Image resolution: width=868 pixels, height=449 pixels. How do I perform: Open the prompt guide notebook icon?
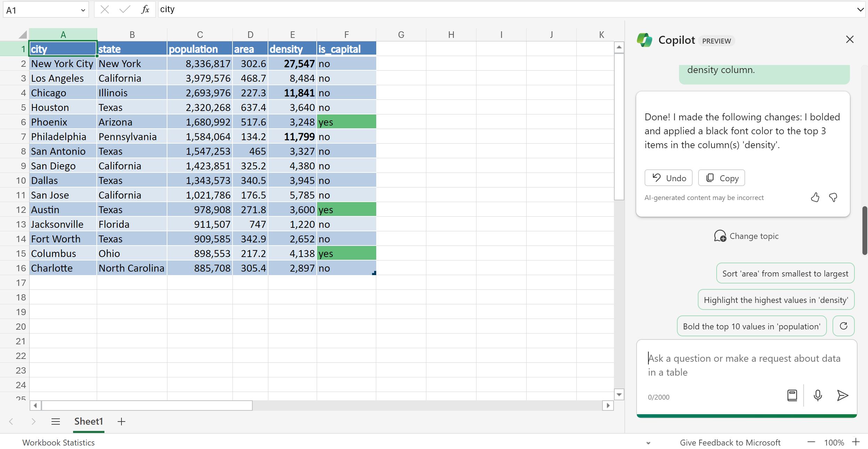click(792, 395)
